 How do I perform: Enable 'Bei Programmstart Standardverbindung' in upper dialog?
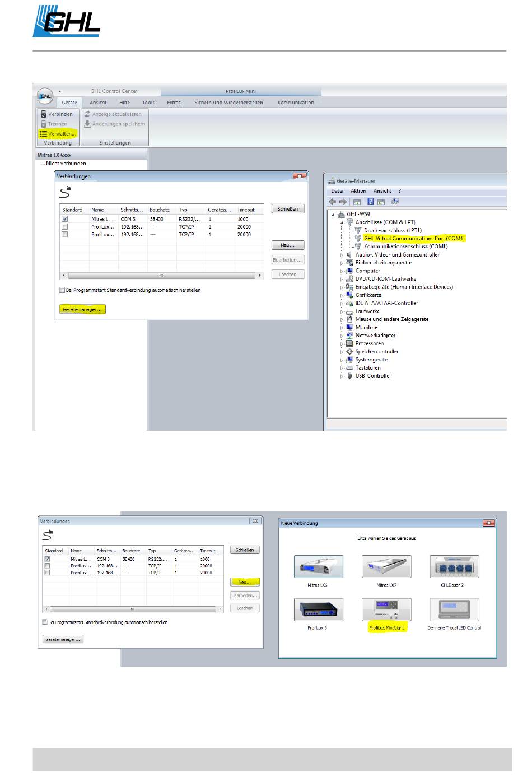pyautogui.click(x=62, y=290)
